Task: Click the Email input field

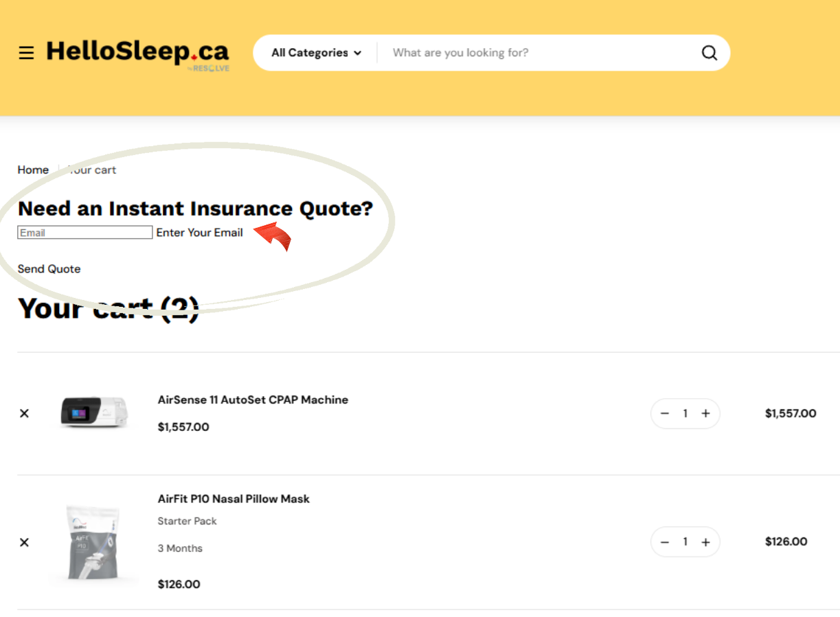Action: (x=84, y=232)
